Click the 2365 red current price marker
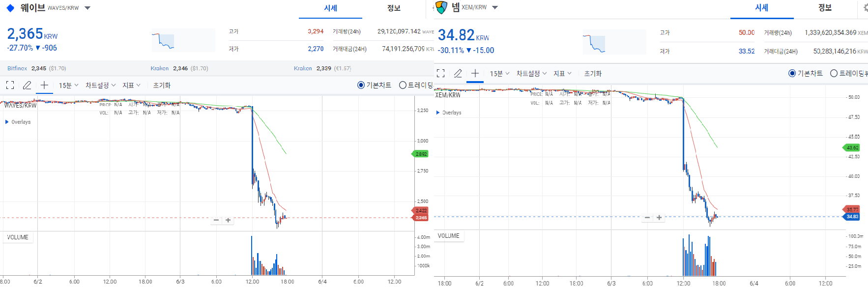 click(x=420, y=218)
